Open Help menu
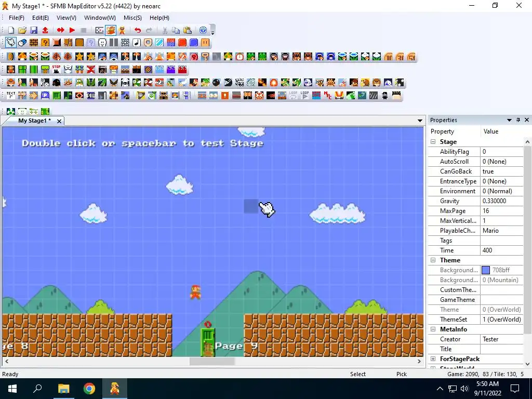Image resolution: width=532 pixels, height=399 pixels. pyautogui.click(x=159, y=18)
